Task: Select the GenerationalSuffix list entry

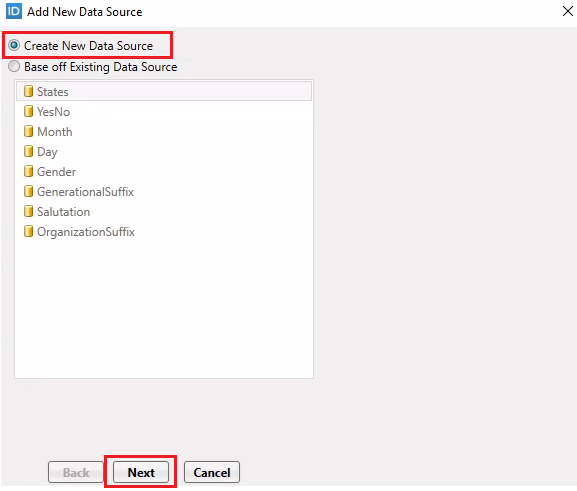Action: click(164, 191)
